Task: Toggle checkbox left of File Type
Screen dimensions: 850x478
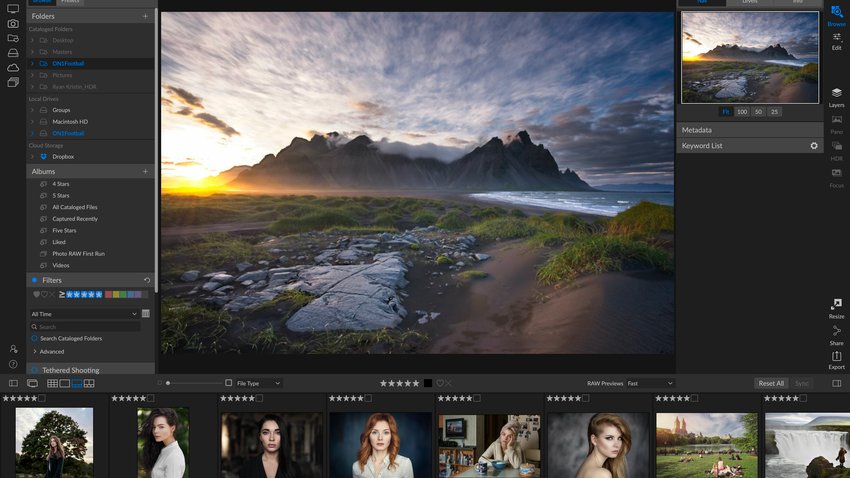Action: coord(228,383)
